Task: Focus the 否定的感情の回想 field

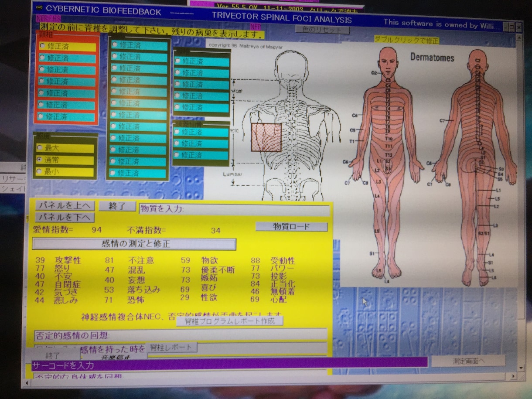Action: coord(181,335)
